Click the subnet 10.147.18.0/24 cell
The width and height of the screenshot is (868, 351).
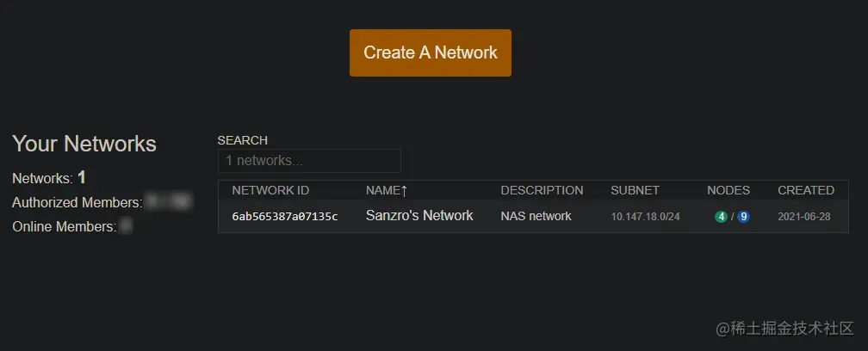click(645, 217)
